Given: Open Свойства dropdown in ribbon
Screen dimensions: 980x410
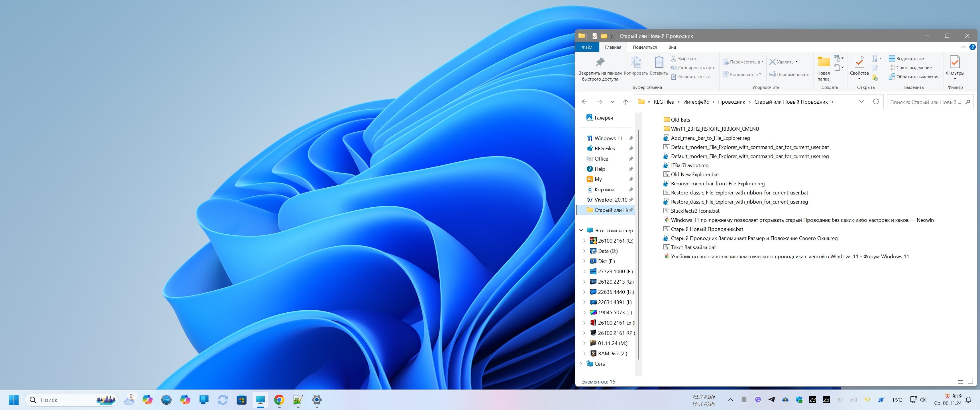Looking at the screenshot, I should (859, 79).
